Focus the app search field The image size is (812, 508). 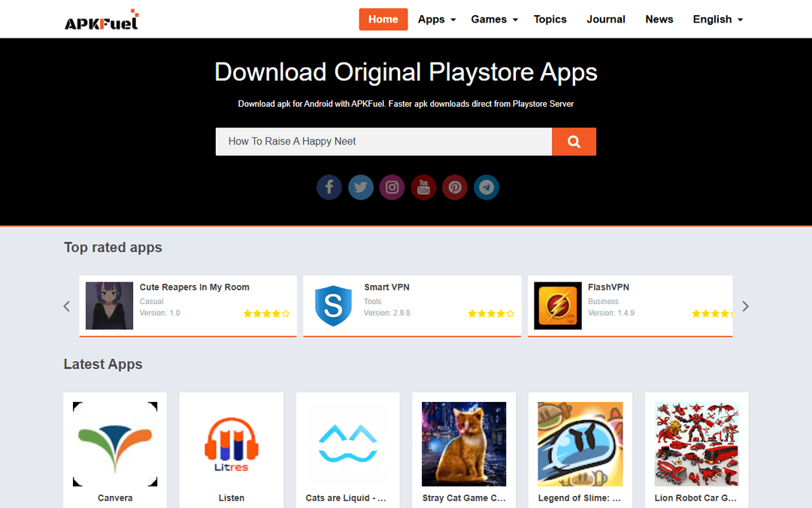click(x=383, y=141)
